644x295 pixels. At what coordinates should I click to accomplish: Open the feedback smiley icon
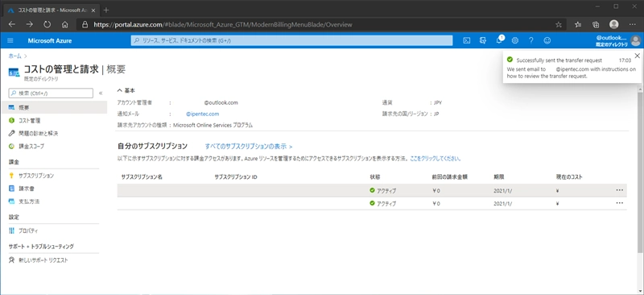tap(547, 40)
